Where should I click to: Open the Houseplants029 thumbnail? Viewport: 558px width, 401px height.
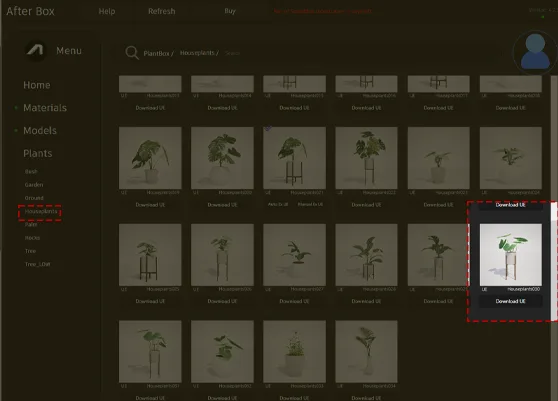coord(438,255)
